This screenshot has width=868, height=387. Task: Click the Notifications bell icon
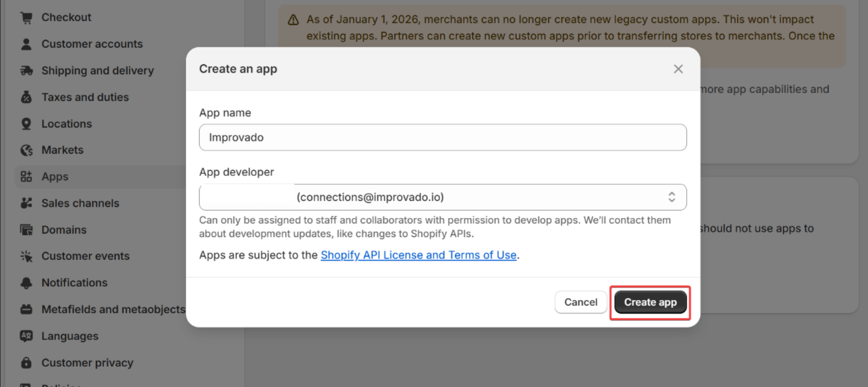[26, 283]
